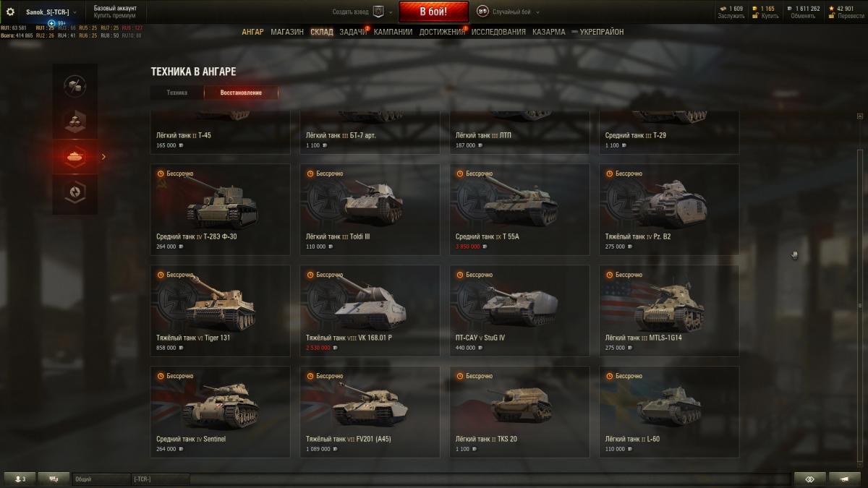Open the МАГАЗИН menu section
868x488 pixels.
coord(287,32)
